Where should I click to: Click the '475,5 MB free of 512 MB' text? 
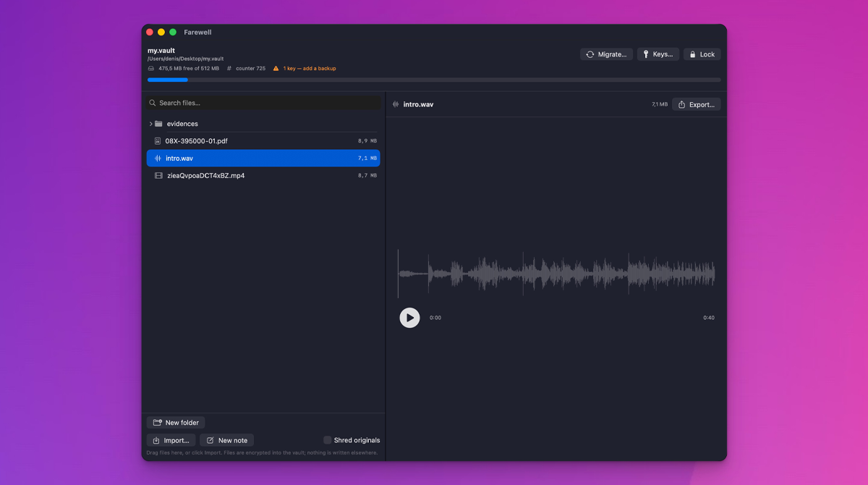coord(189,69)
